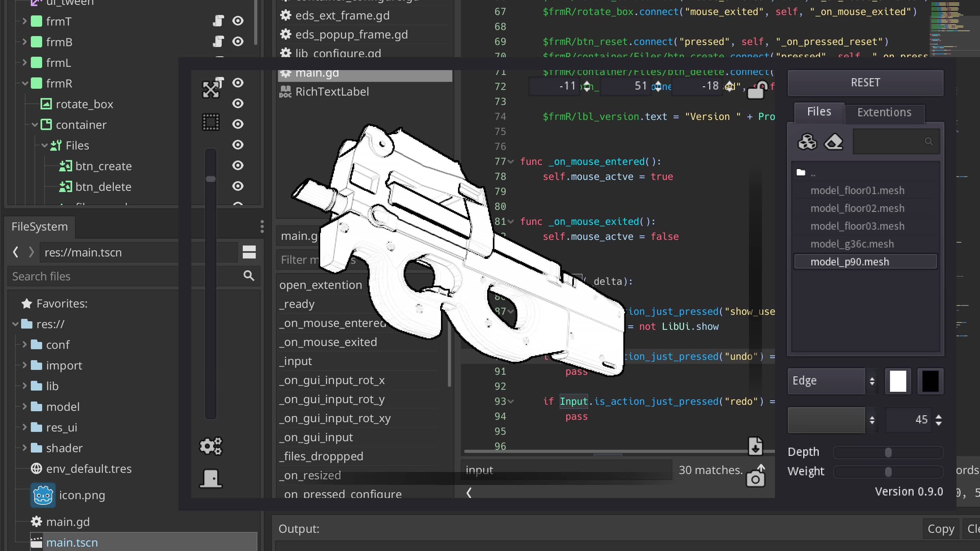The width and height of the screenshot is (980, 551).
Task: Click the door exit icon
Action: [211, 478]
